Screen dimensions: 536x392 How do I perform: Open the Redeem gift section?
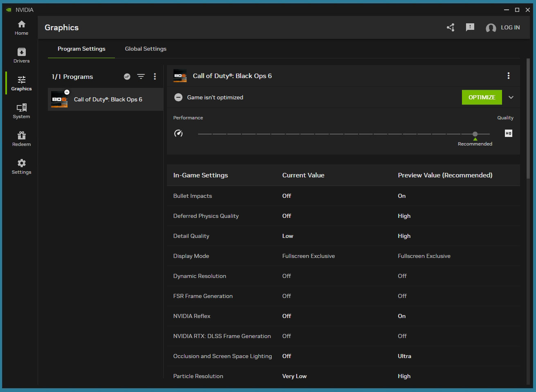pyautogui.click(x=21, y=139)
